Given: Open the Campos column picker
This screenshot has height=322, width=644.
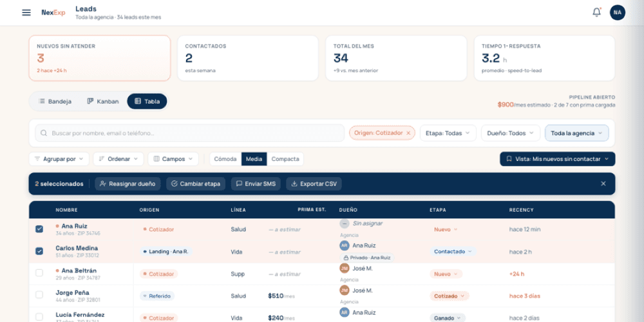Looking at the screenshot, I should (x=173, y=159).
